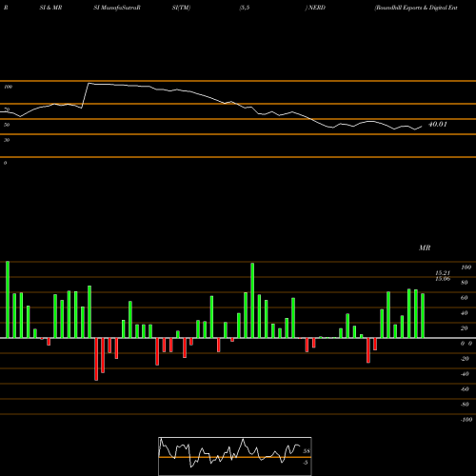Viewport: 476px width, 476px height.
Task: Click the '30' label on RSI axis
Action: coord(7,140)
